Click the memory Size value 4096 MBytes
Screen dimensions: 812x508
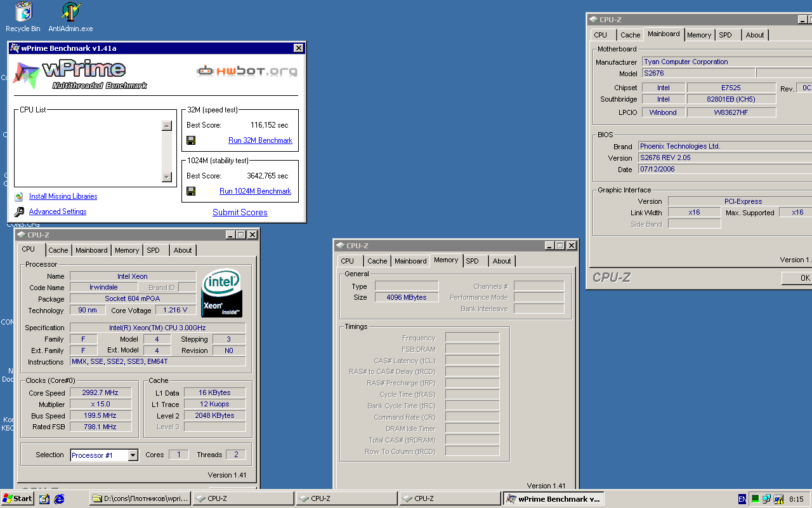point(407,297)
